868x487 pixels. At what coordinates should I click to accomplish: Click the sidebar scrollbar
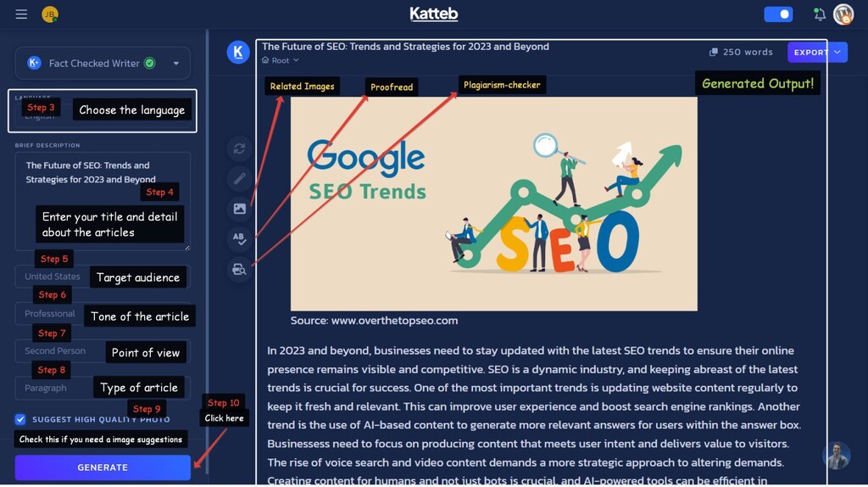point(207,252)
